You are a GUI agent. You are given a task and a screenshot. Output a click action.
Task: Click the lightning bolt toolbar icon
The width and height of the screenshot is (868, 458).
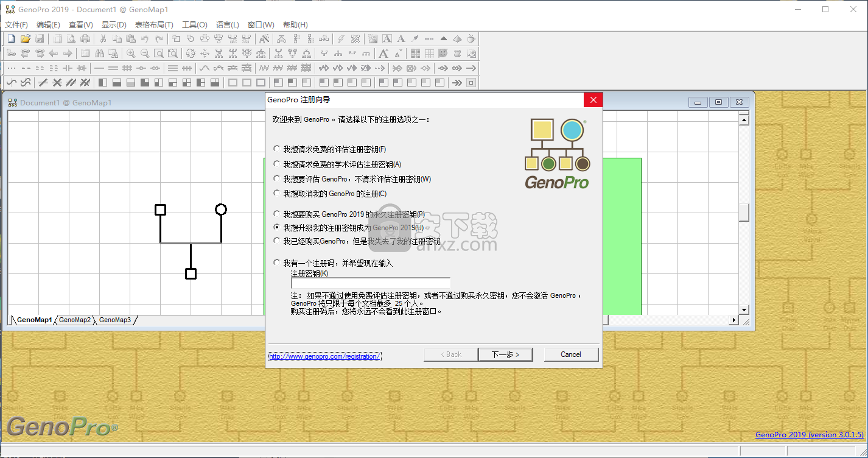tap(341, 38)
